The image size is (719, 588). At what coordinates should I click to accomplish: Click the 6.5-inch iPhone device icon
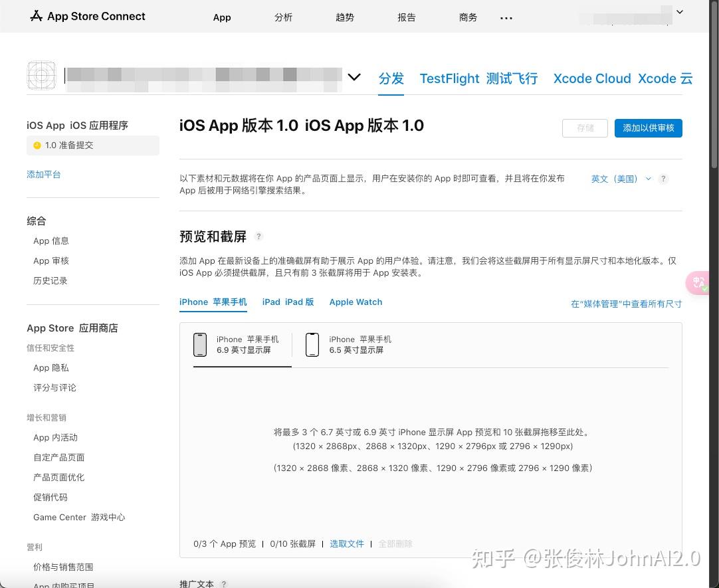[312, 344]
